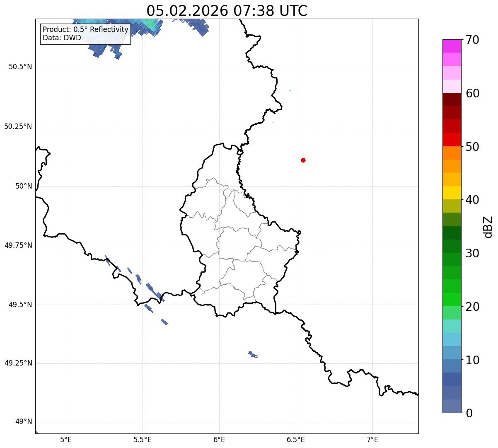The height and width of the screenshot is (448, 498).
Task: Click the "dBZ" colorbar label
Action: coord(488,226)
